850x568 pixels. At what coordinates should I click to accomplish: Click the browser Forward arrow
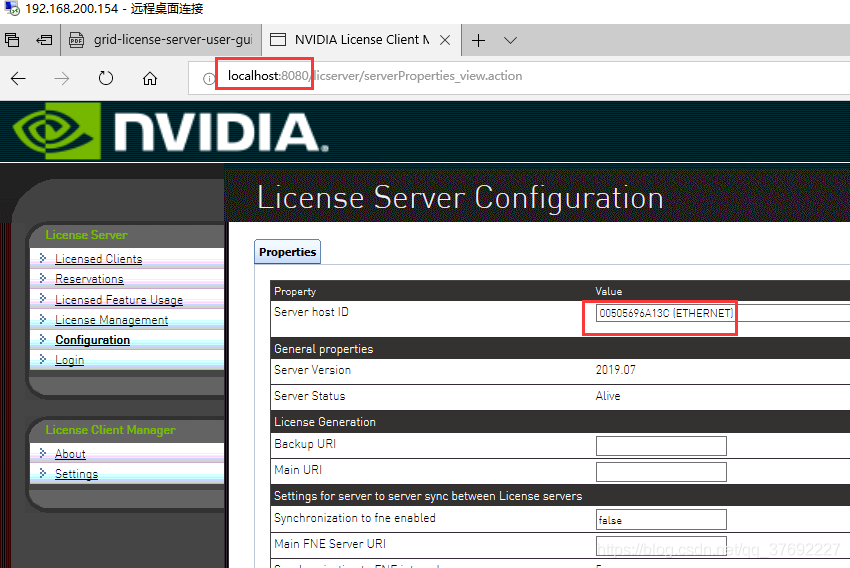pyautogui.click(x=62, y=79)
